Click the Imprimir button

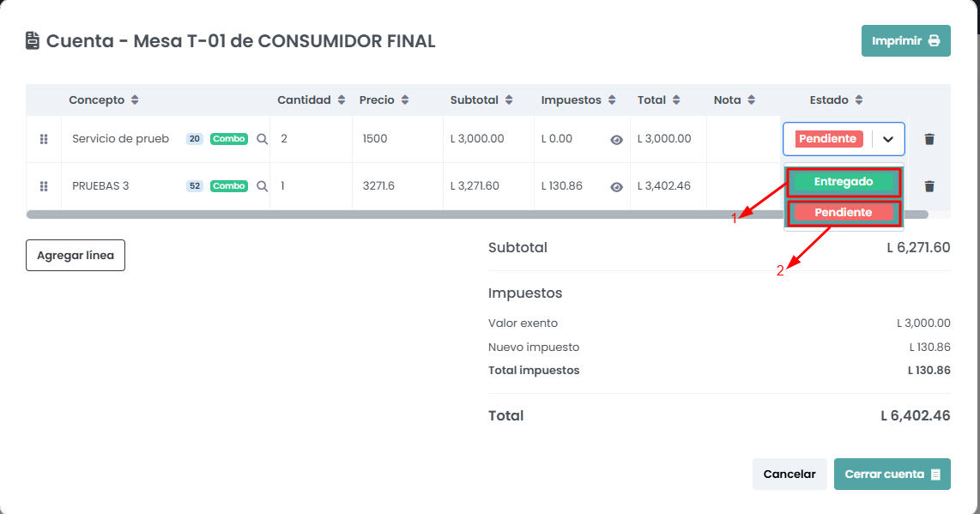(905, 41)
